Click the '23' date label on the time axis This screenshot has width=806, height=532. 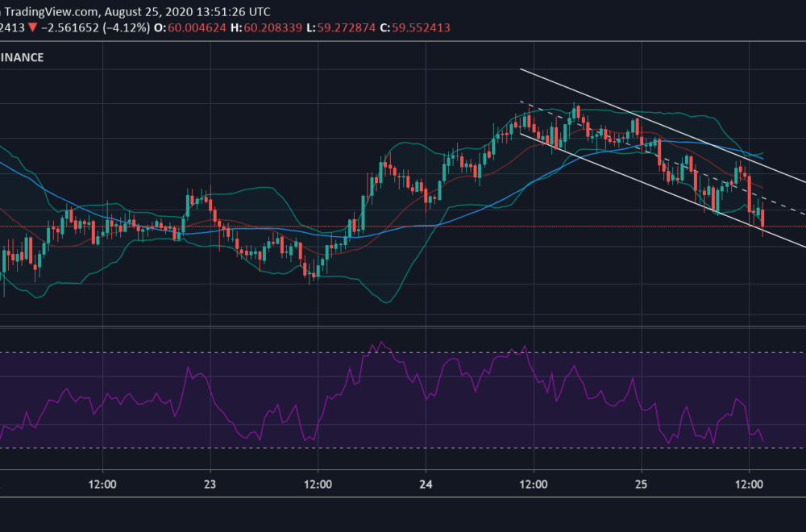(x=210, y=484)
